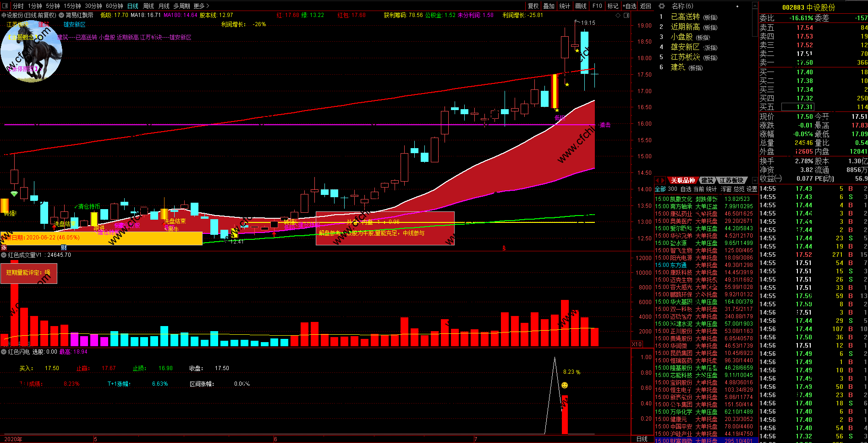Screen dimensions: 868x443
Task: Select the 300 filter
Action: coord(672,189)
